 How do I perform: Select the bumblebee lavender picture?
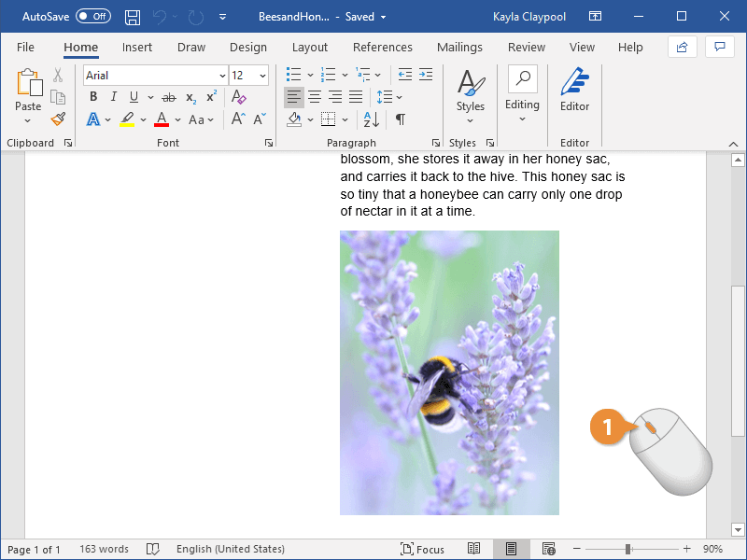click(449, 372)
